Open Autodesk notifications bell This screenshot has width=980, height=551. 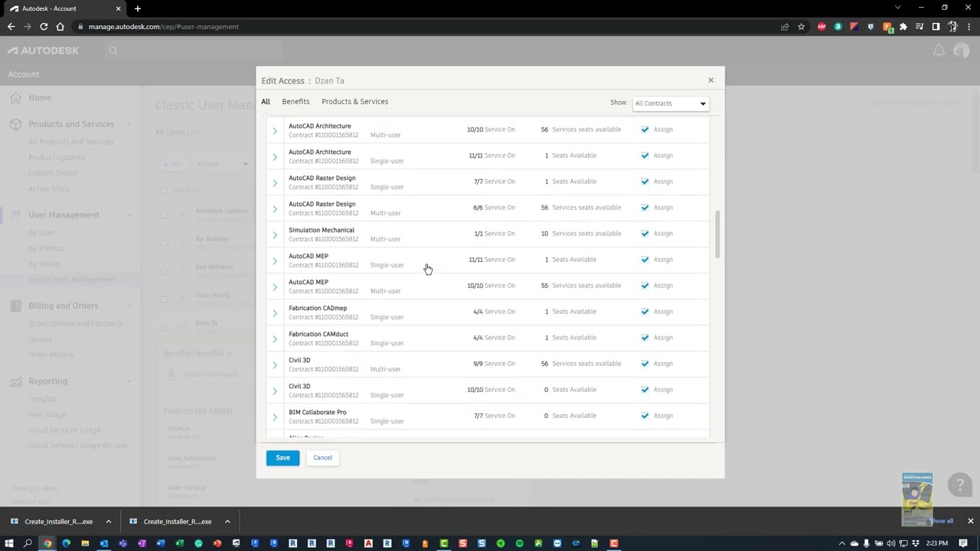[x=939, y=51]
